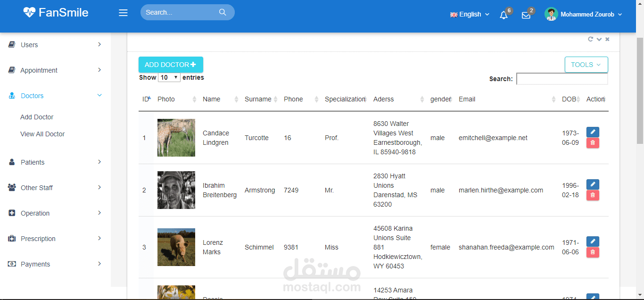
Task: Sort table by Email column
Action: tap(506, 99)
